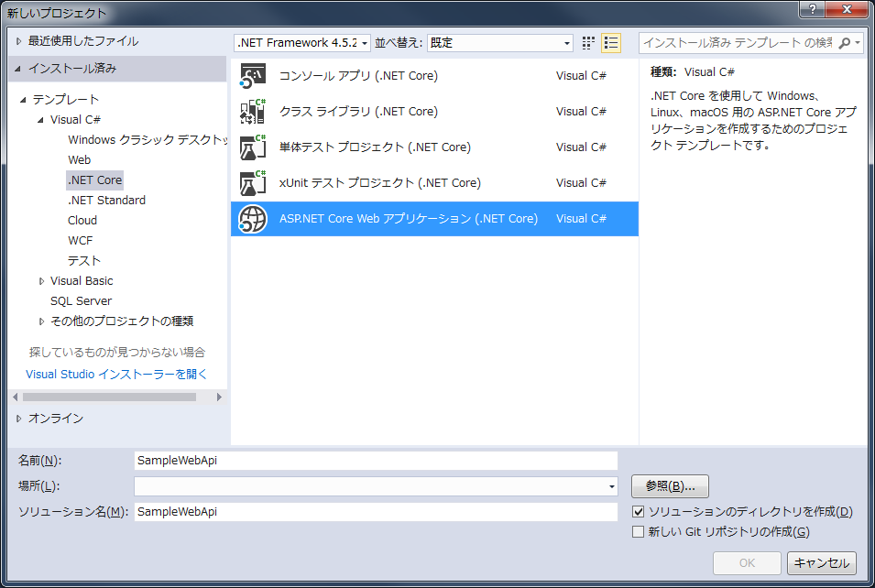Click the xUnit テスト プロジェクト template icon

[253, 183]
